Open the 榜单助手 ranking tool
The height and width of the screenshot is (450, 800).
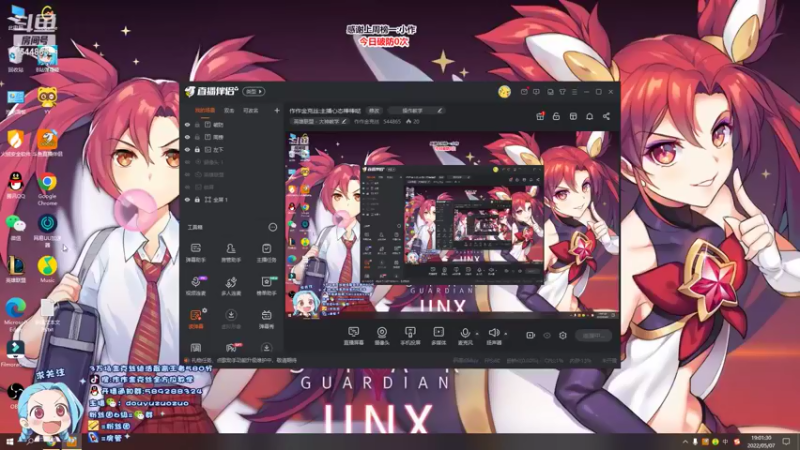tap(266, 286)
